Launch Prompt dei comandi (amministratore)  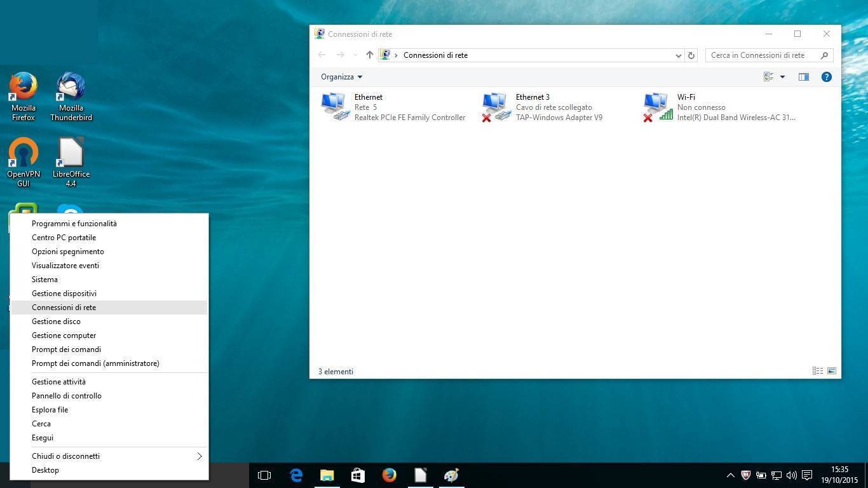[x=109, y=363]
